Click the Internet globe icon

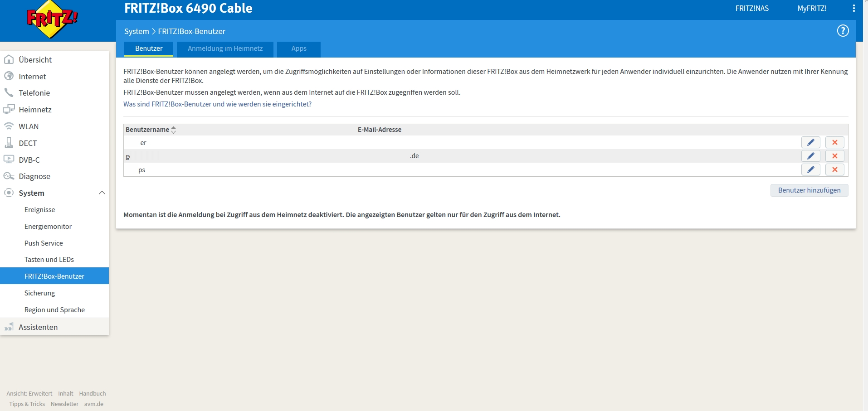tap(9, 76)
